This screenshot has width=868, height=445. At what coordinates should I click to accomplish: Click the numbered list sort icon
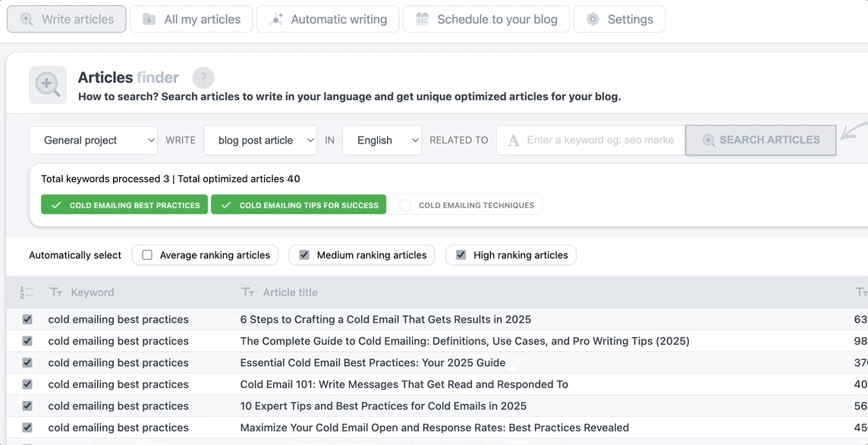click(x=27, y=292)
